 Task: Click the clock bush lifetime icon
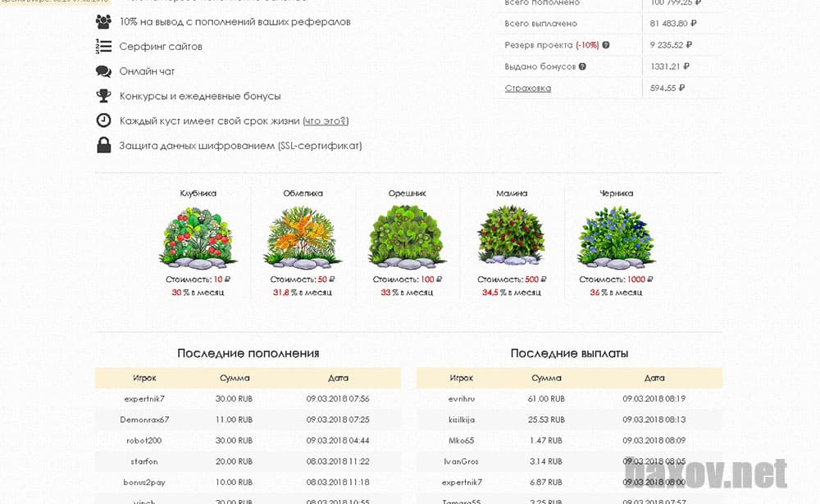(103, 120)
